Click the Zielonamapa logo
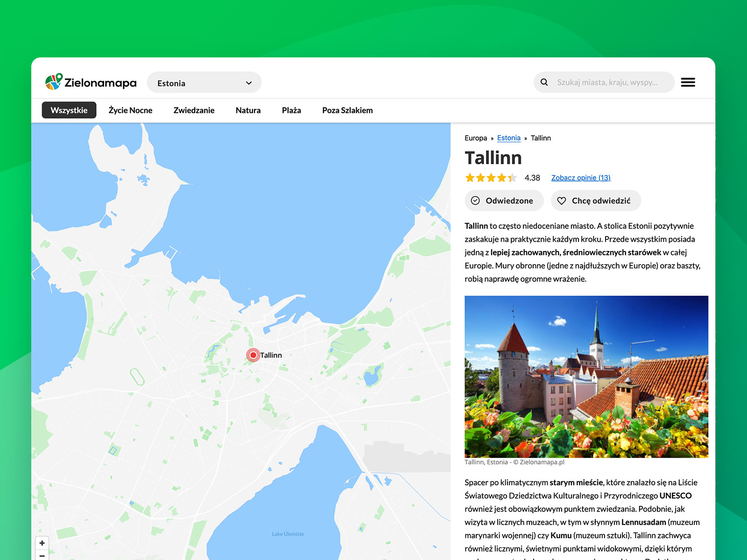747x560 pixels. pyautogui.click(x=91, y=82)
